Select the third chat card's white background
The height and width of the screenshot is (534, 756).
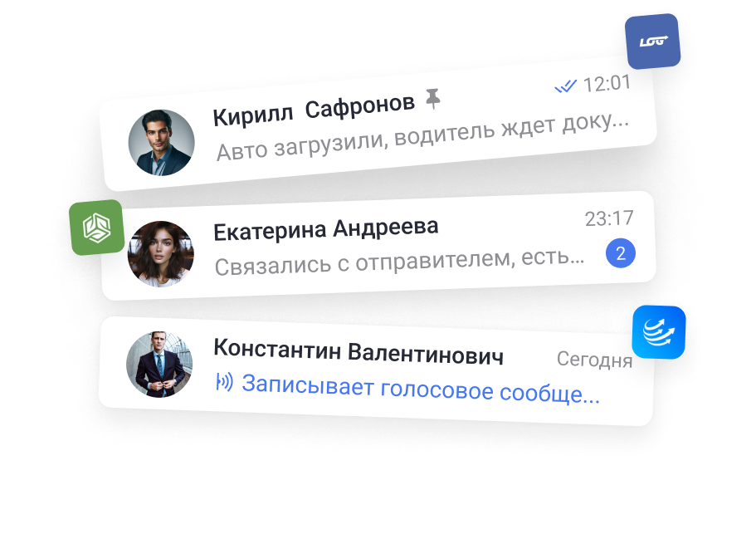pos(376,371)
